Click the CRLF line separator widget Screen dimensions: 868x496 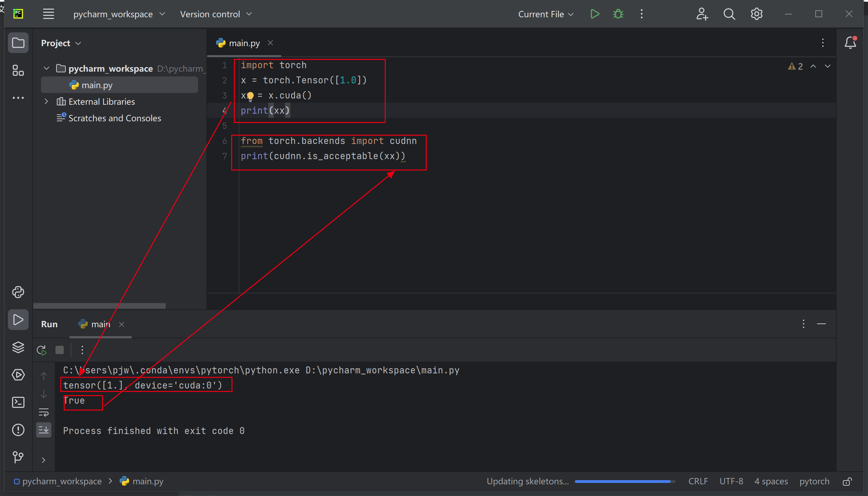(x=698, y=482)
